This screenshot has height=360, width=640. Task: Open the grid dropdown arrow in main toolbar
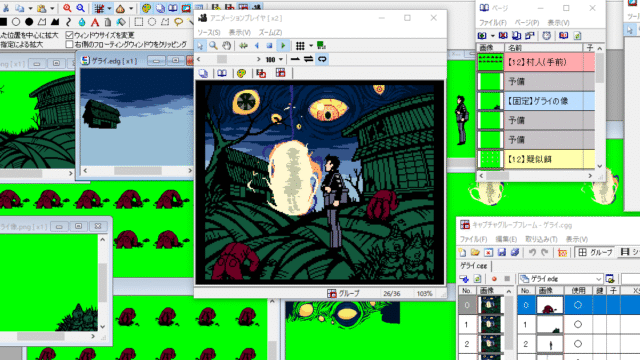point(109,9)
